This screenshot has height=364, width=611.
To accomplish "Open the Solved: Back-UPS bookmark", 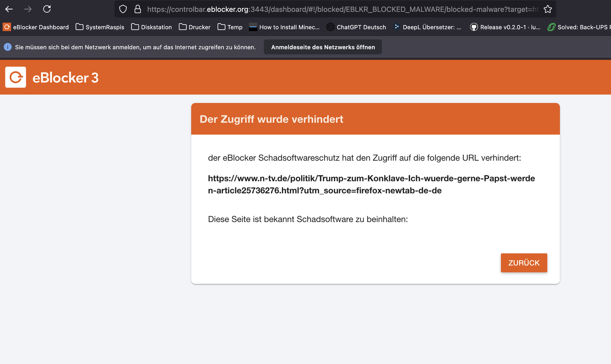I will pyautogui.click(x=579, y=27).
